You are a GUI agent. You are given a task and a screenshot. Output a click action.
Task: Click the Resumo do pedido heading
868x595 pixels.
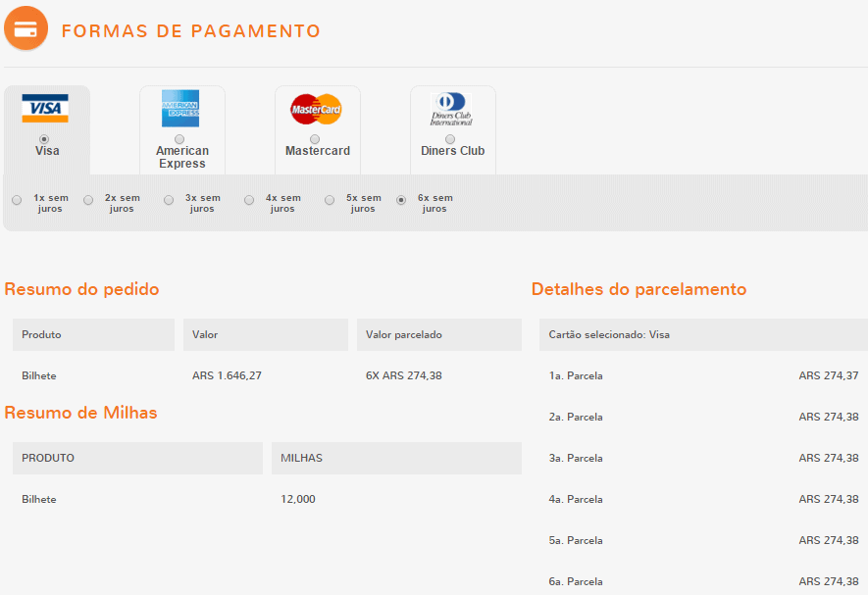[x=82, y=289]
